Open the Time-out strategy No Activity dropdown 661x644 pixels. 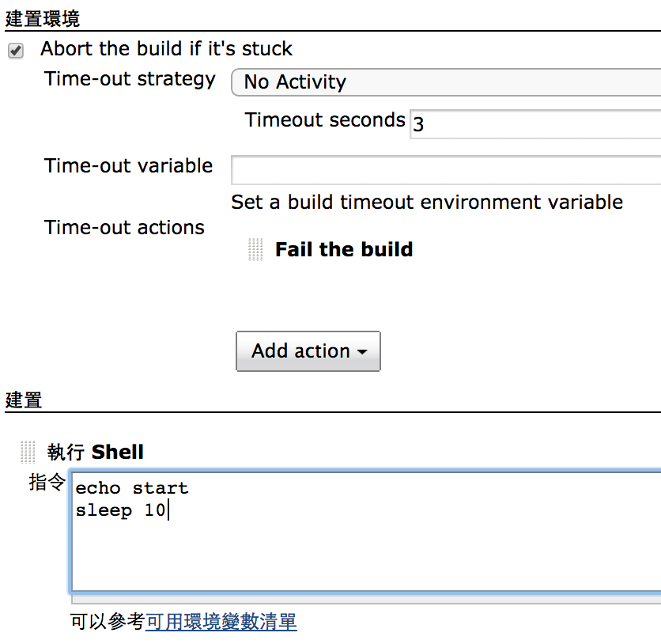click(x=446, y=82)
